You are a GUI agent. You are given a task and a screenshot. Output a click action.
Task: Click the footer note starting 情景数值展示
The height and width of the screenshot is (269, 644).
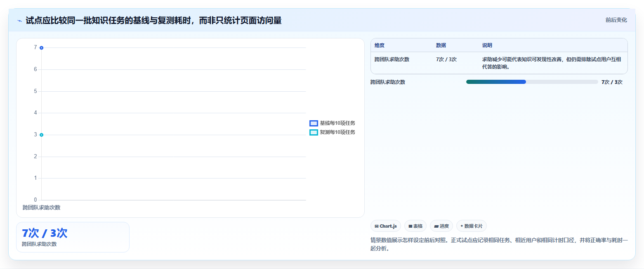pyautogui.click(x=499, y=244)
